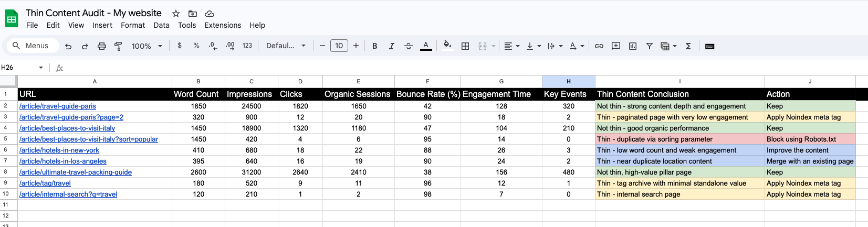Open /article/travel-guide-paris link

(x=58, y=106)
